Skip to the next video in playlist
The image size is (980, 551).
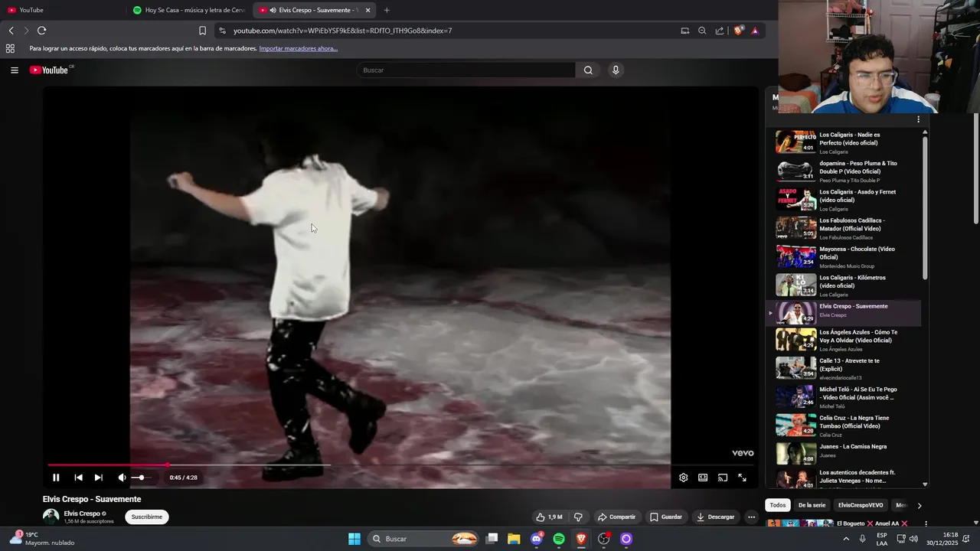pos(98,478)
